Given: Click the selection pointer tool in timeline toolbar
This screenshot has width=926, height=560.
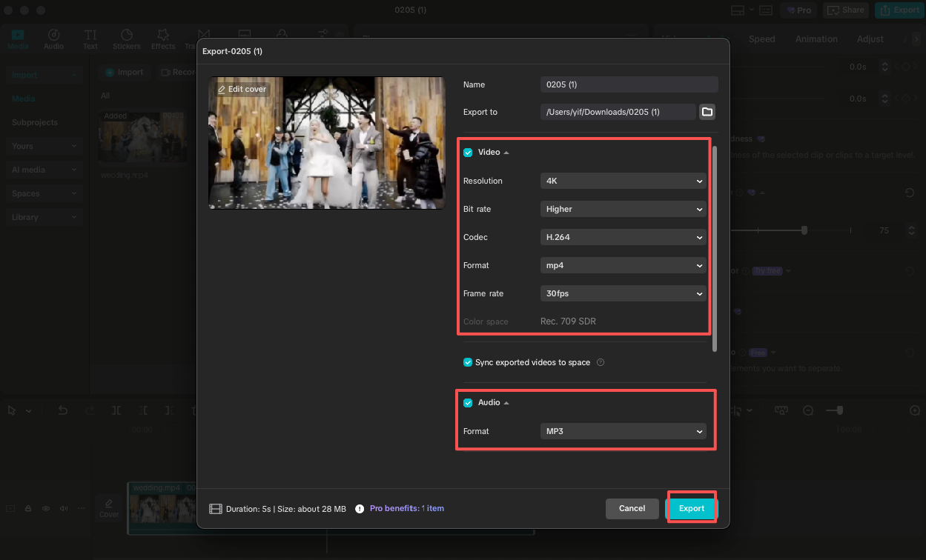Looking at the screenshot, I should click(12, 410).
